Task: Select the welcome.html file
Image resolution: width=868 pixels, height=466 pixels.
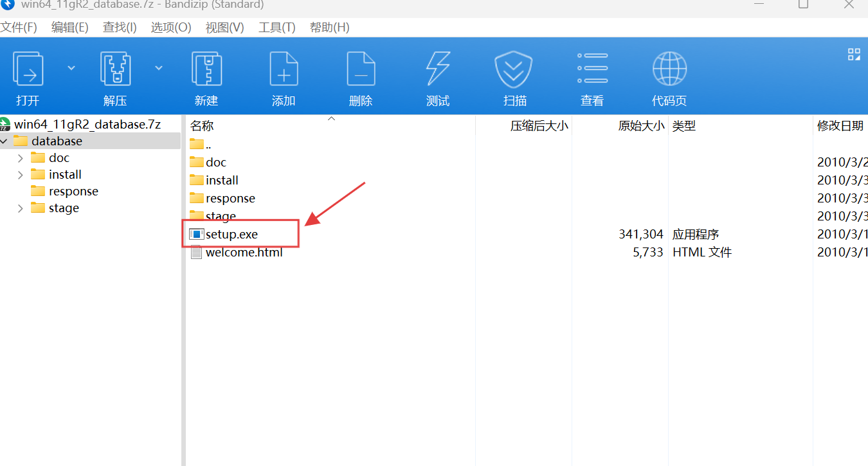Action: 244,252
